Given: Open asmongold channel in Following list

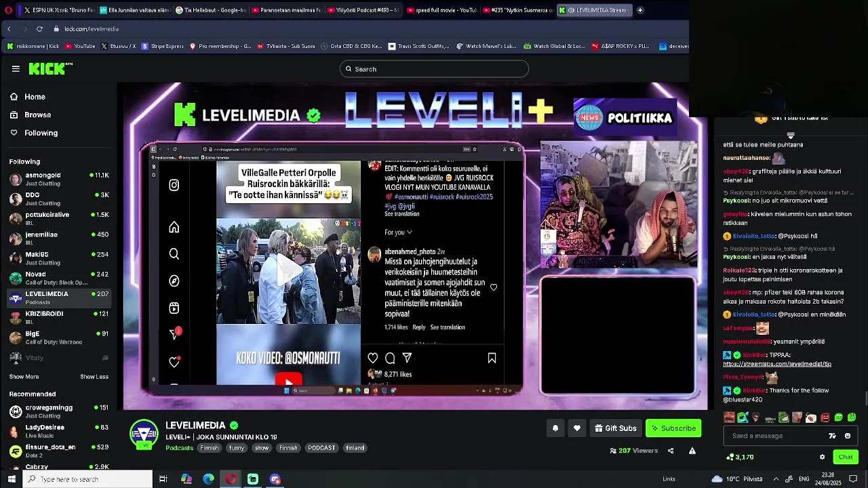Looking at the screenshot, I should (58, 179).
